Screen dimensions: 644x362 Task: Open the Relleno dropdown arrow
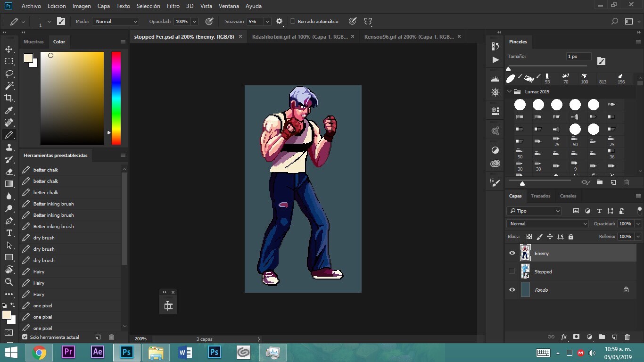(638, 236)
